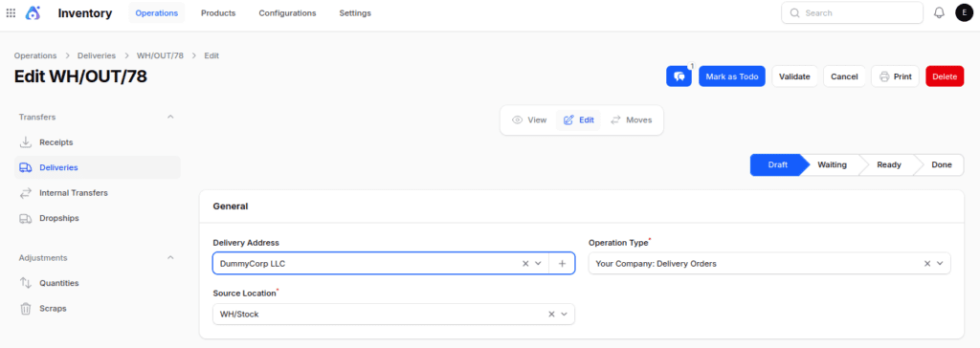The width and height of the screenshot is (980, 348).
Task: Click the Dropships truck icon
Action: [26, 219]
